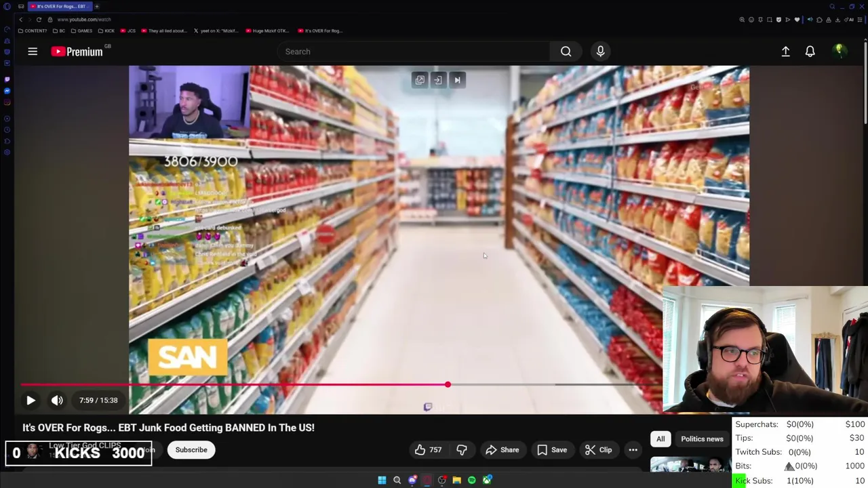Open the browser easy setup menu icon
The width and height of the screenshot is (868, 488).
coord(859,20)
